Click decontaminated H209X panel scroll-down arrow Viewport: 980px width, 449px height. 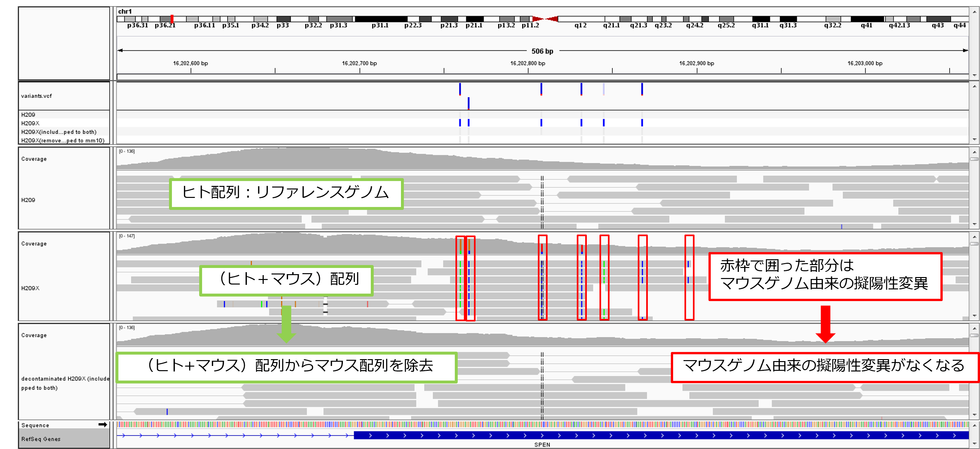pyautogui.click(x=974, y=415)
